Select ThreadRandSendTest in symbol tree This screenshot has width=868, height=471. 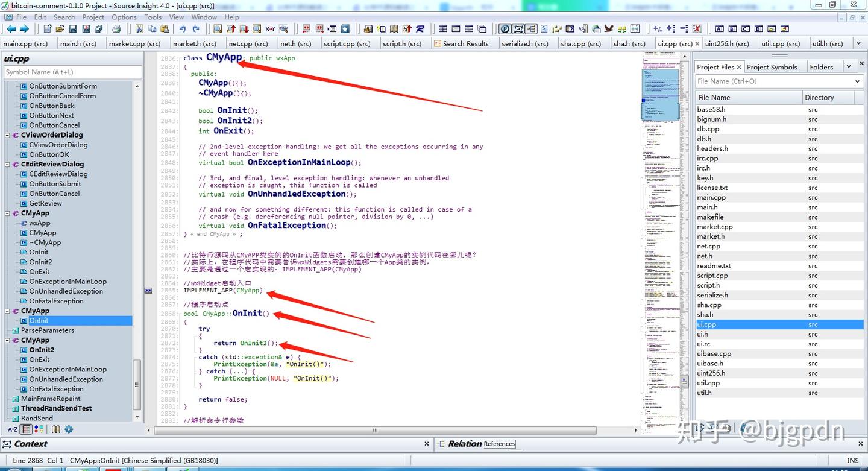pos(56,408)
